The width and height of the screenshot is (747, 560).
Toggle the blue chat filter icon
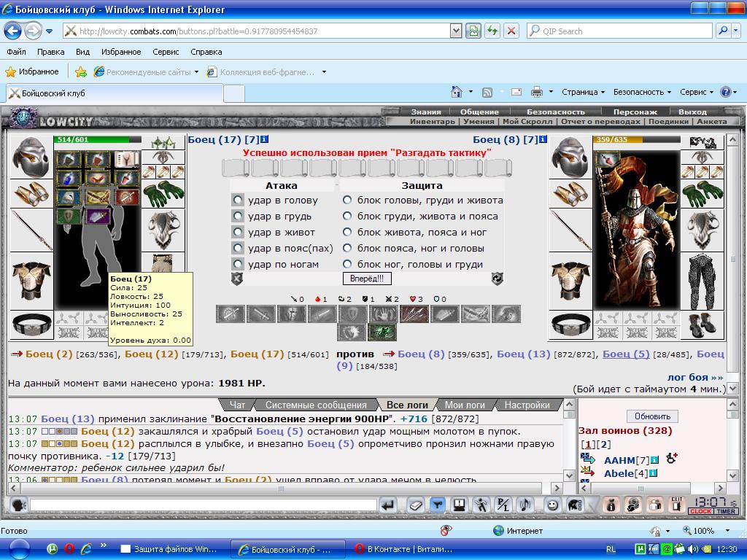click(x=438, y=505)
